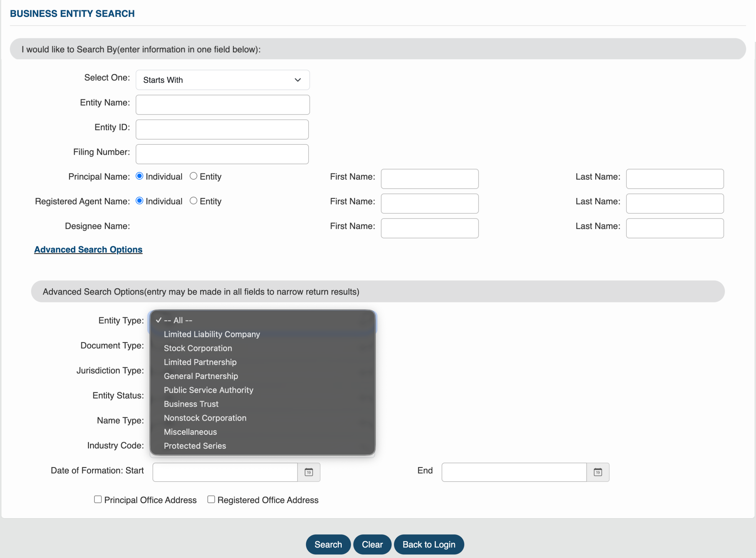
Task: Open the Starts With dropdown
Action: click(222, 80)
